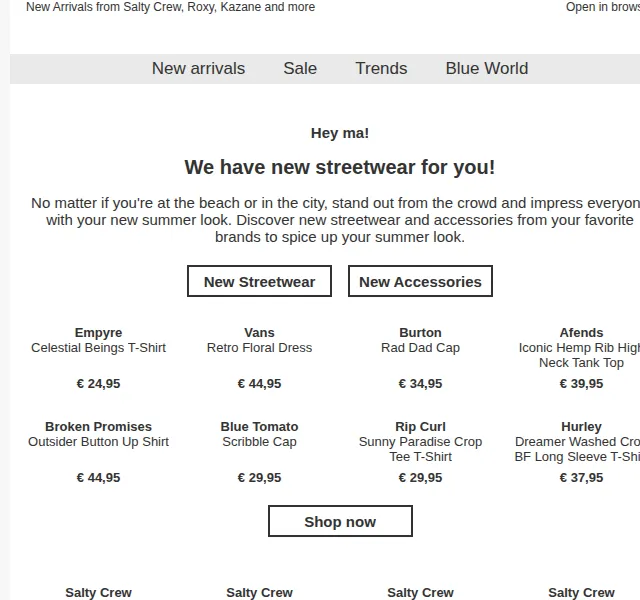Viewport: 640px width, 600px height.
Task: Click the New Accessories button
Action: point(420,281)
